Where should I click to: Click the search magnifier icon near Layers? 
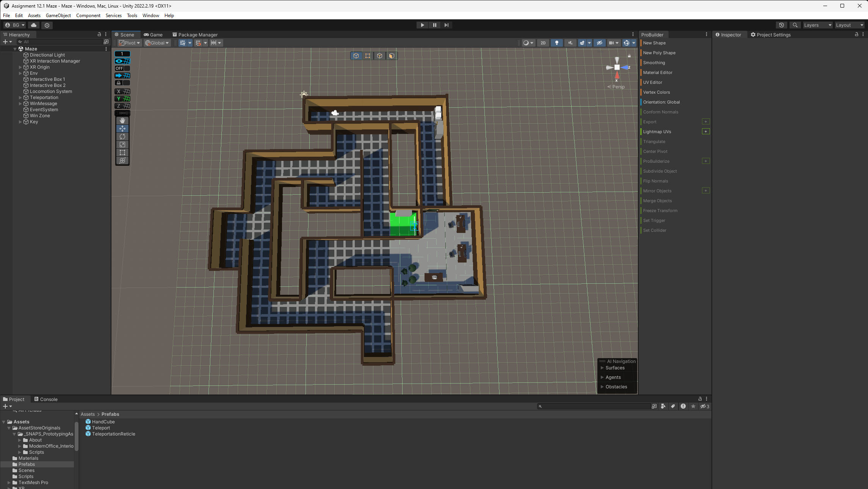point(795,25)
